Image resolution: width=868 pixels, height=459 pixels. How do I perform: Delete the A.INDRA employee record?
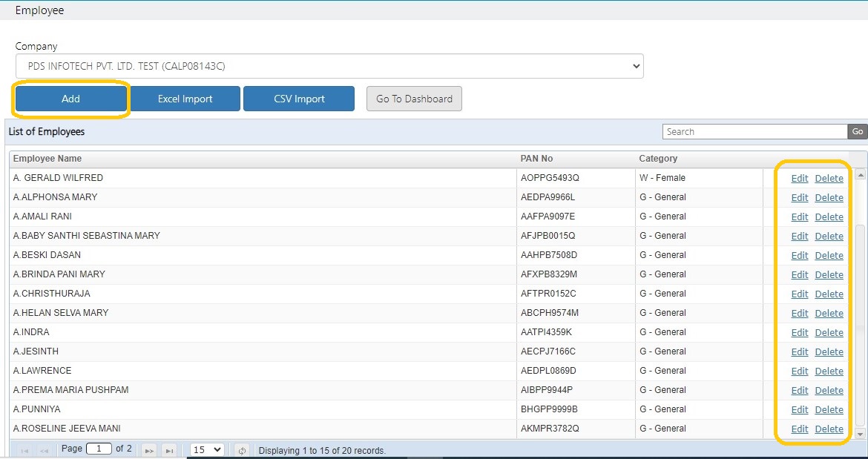click(x=829, y=332)
